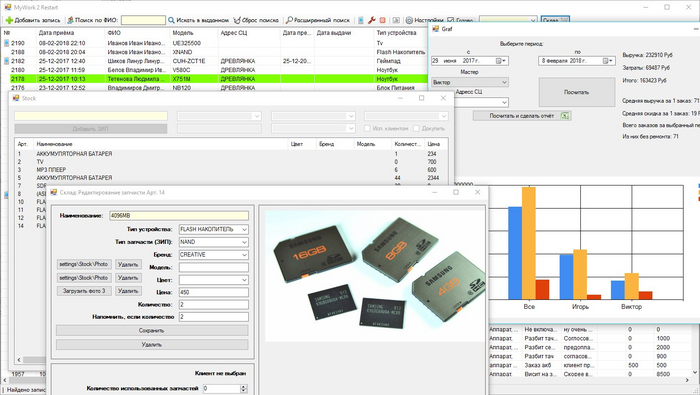
Task: Click the orange bar of the Игорь group
Action: coord(580,274)
